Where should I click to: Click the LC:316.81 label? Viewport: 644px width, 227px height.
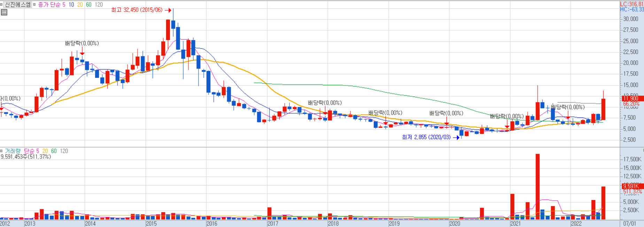(632, 4)
